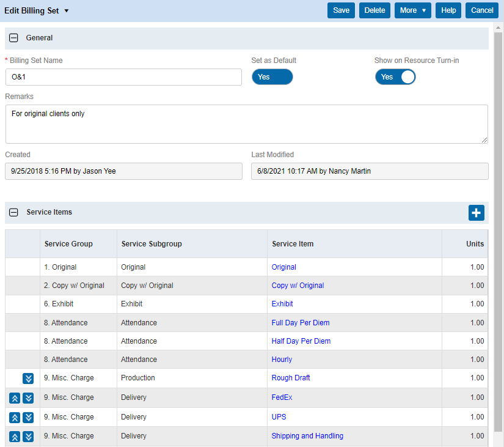This screenshot has height=447, width=504.
Task: Collapse the Service Items section
Action: [13, 213]
